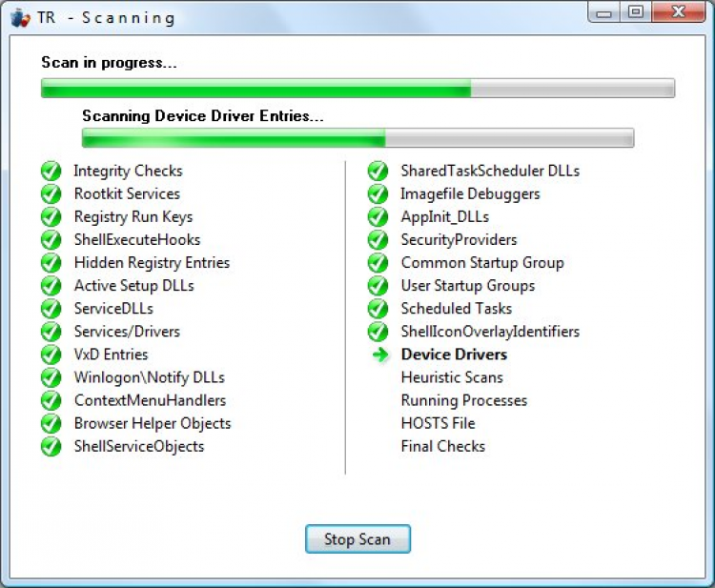Click the green checkmark beside Integrity Checks

[x=51, y=171]
